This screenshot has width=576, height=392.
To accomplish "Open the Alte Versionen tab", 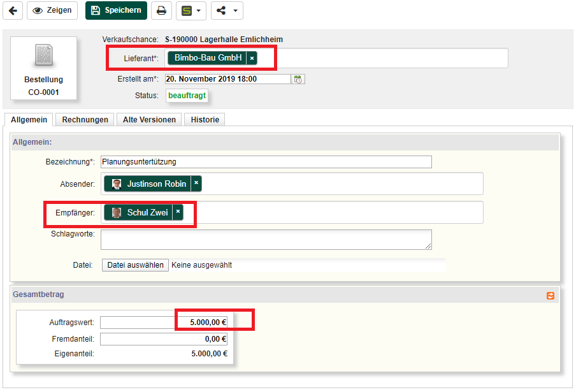I will pyautogui.click(x=150, y=119).
